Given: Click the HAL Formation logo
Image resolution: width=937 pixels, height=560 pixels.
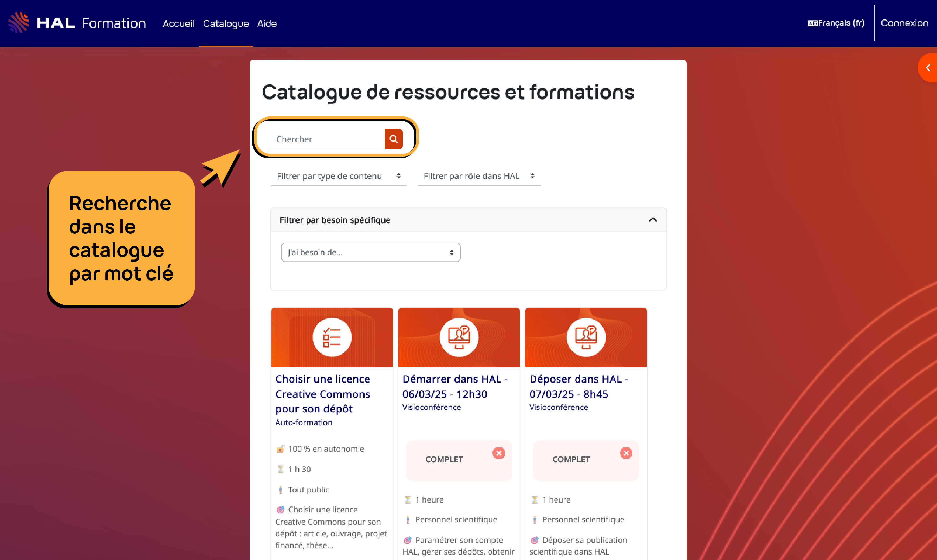Looking at the screenshot, I should tap(77, 23).
